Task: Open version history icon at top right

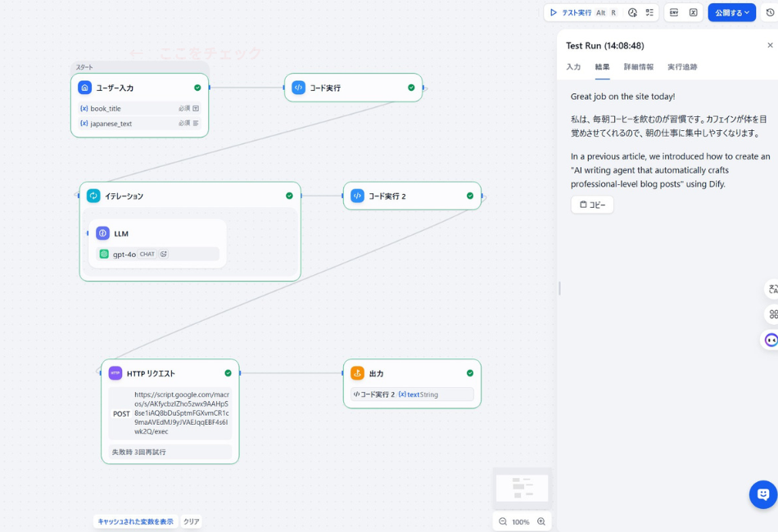Action: point(770,12)
